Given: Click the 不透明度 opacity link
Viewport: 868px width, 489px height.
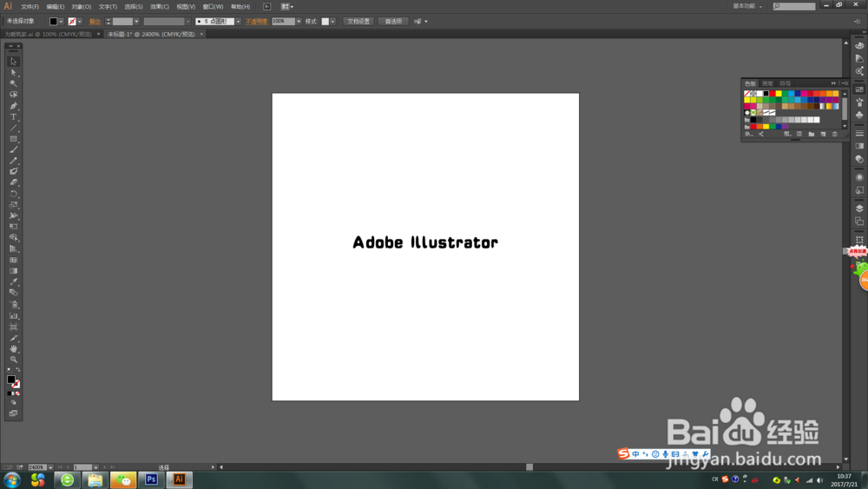Looking at the screenshot, I should [x=256, y=22].
